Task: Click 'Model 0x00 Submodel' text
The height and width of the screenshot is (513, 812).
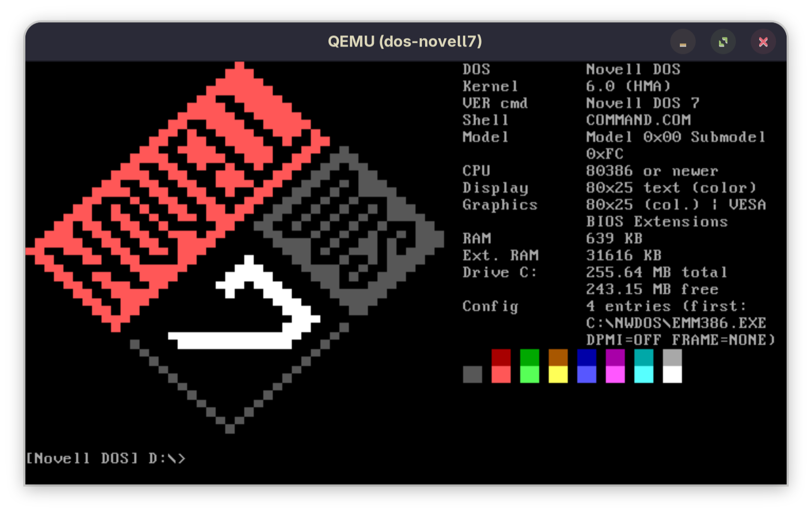Action: pos(676,137)
